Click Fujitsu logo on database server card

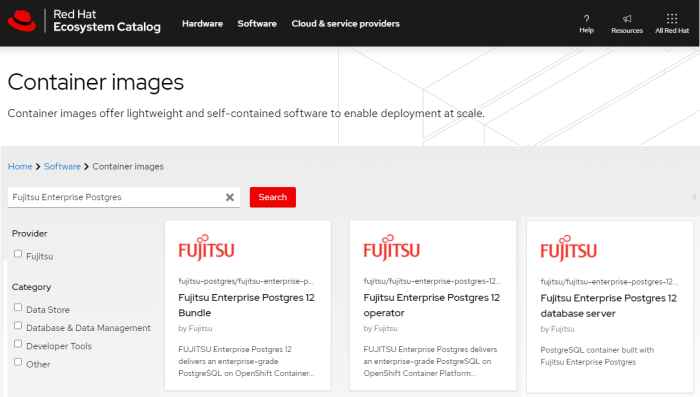(x=568, y=248)
